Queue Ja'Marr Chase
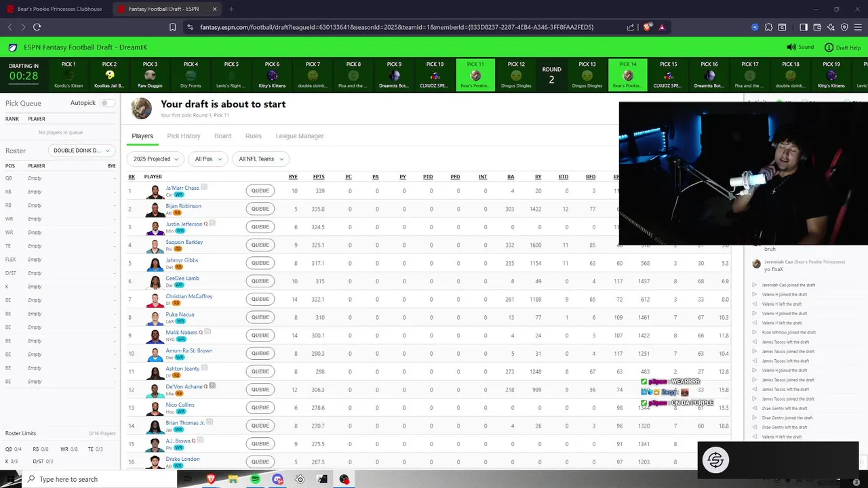 260,190
